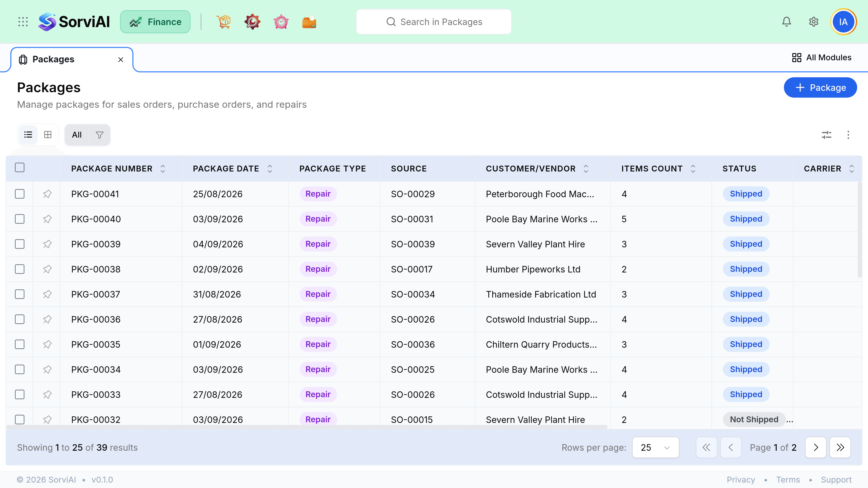868x488 pixels.
Task: Open package PKG-00032
Action: click(96, 420)
